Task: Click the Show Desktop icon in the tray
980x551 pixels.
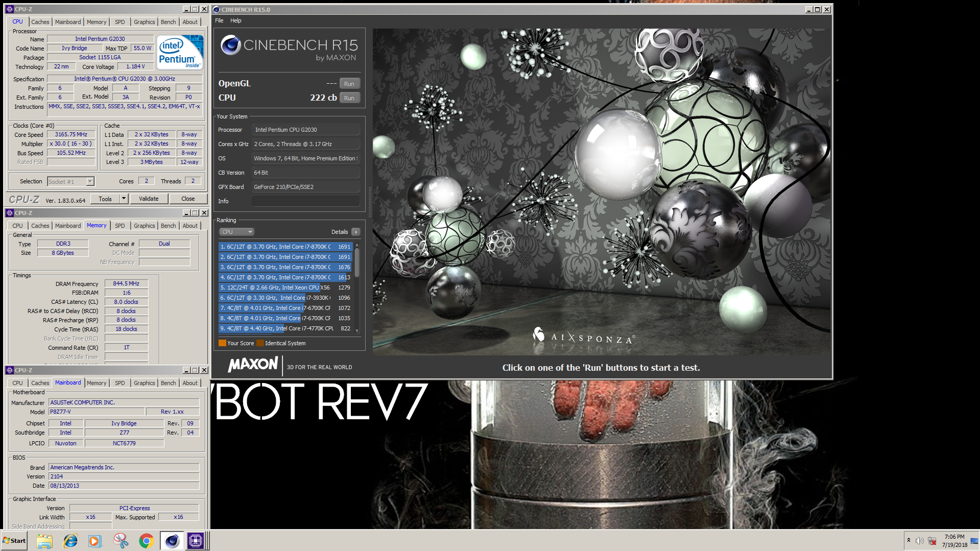Action: point(974,540)
